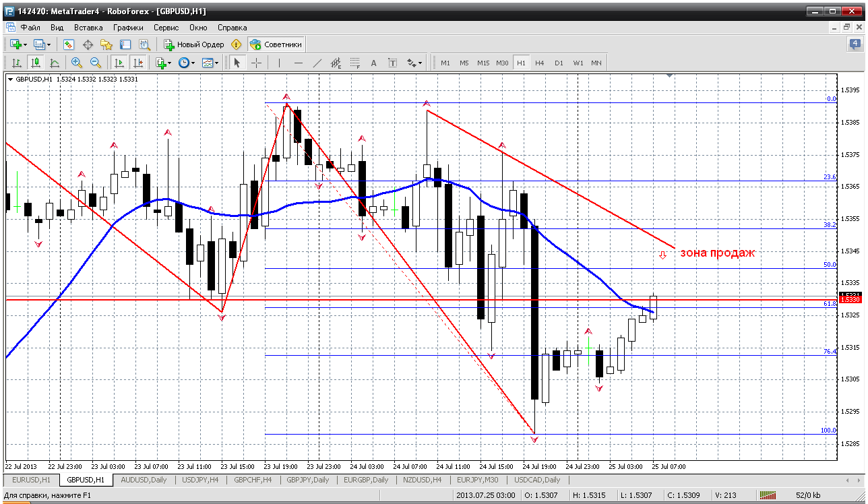Open the Navigator folder-star icon

coord(106,44)
